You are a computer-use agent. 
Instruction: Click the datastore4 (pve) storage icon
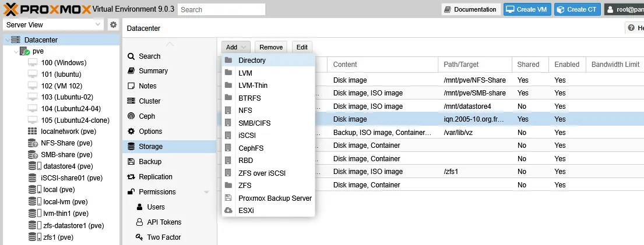(x=34, y=166)
